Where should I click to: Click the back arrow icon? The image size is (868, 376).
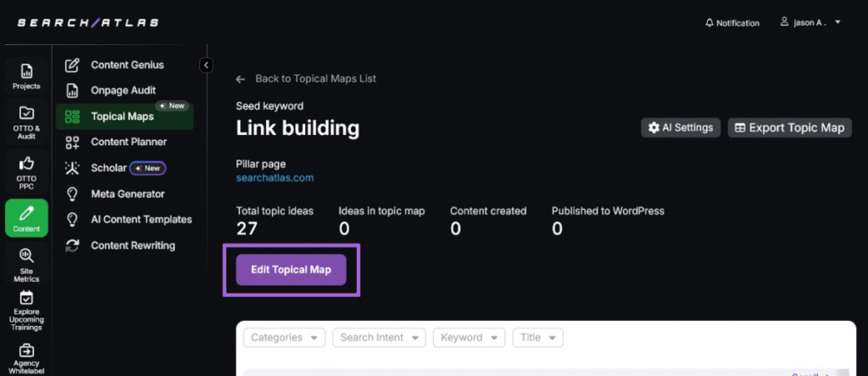coord(240,79)
